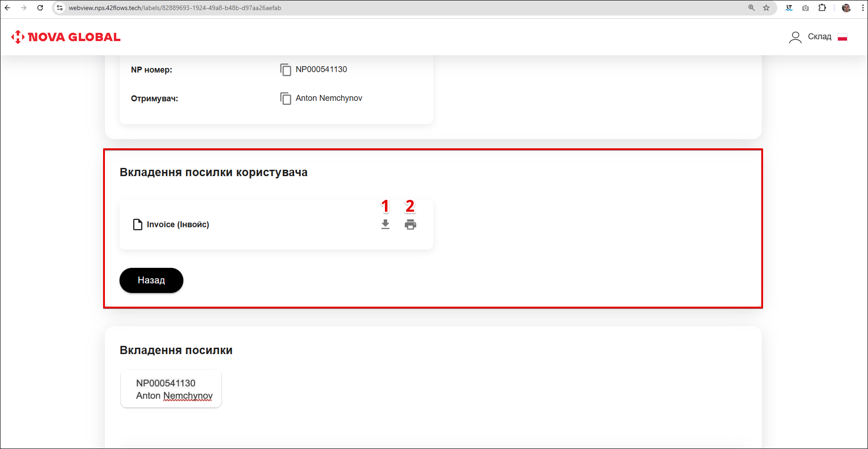Open the Склад account label
This screenshot has height=449, width=868.
(x=819, y=37)
